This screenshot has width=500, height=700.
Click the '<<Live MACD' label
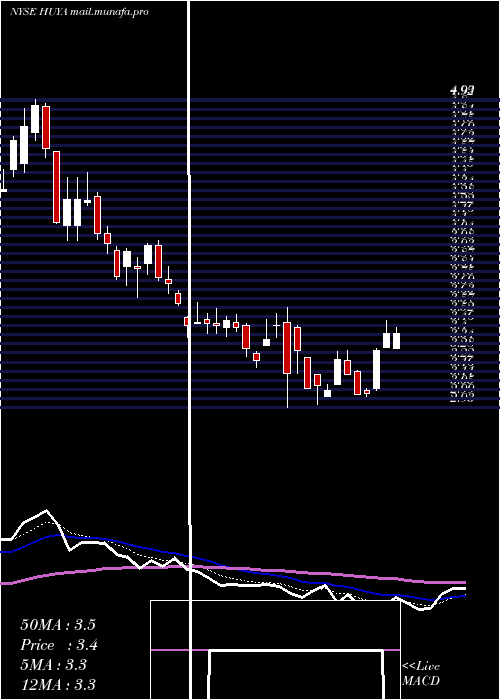421,673
